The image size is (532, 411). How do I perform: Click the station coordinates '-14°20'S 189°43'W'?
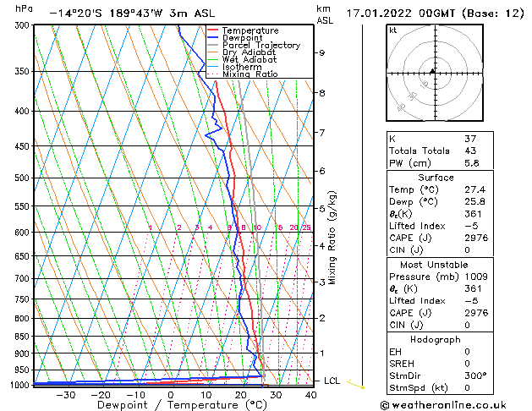click(x=106, y=14)
